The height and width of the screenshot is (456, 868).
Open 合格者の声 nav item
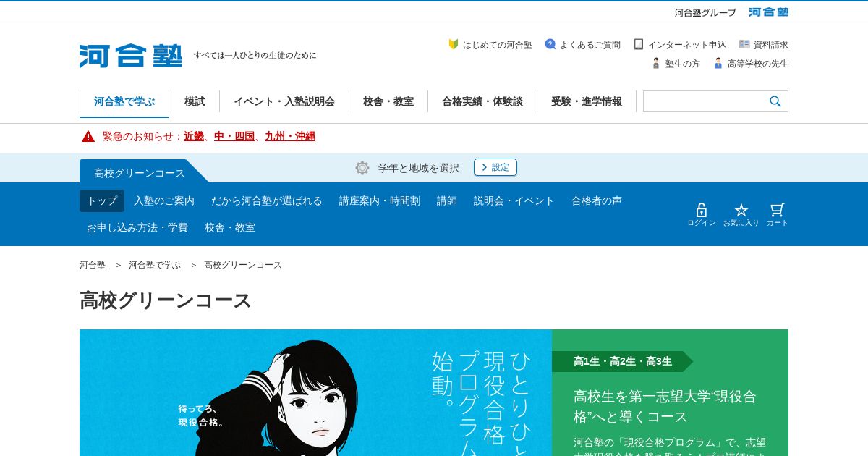597,200
